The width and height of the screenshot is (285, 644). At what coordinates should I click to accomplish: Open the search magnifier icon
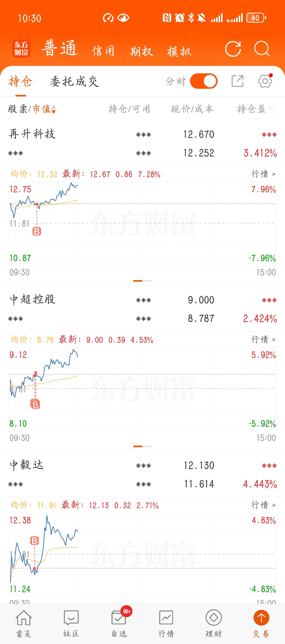click(x=261, y=49)
